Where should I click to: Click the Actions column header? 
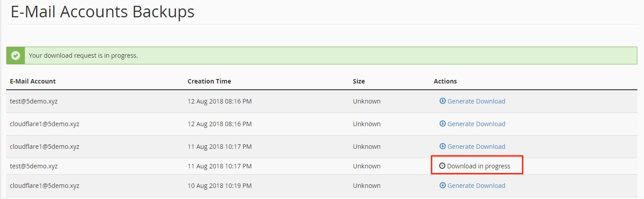coord(445,81)
